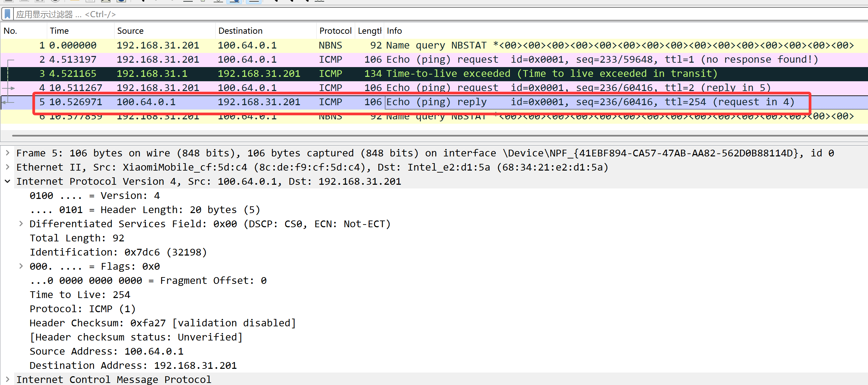Sort packets by the Time column header
Viewport: 868px width, 385px height.
[x=59, y=31]
